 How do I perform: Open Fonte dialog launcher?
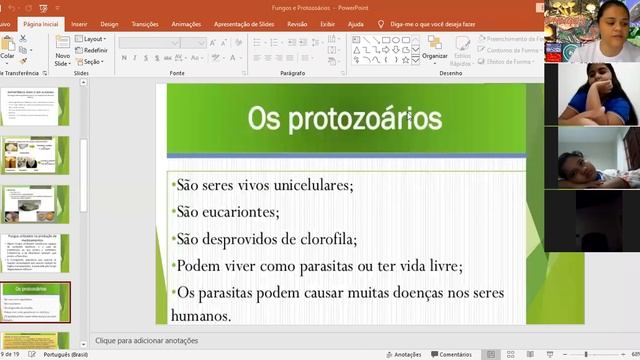244,73
